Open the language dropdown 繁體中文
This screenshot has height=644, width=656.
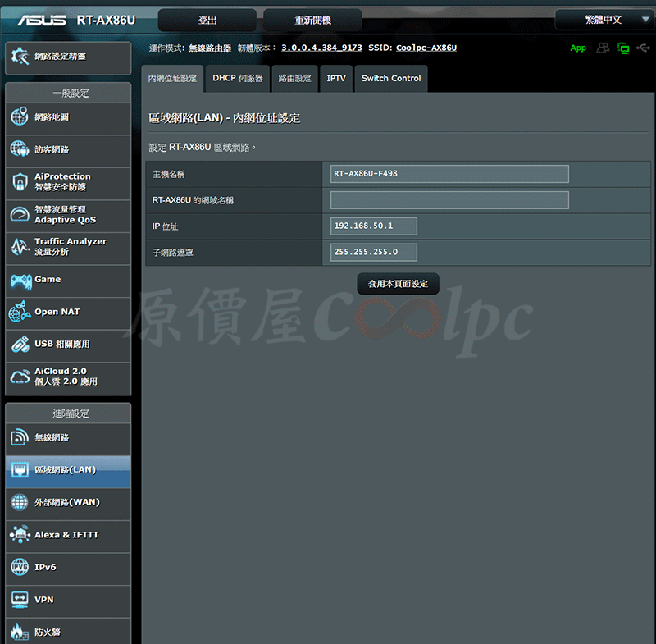tap(605, 20)
